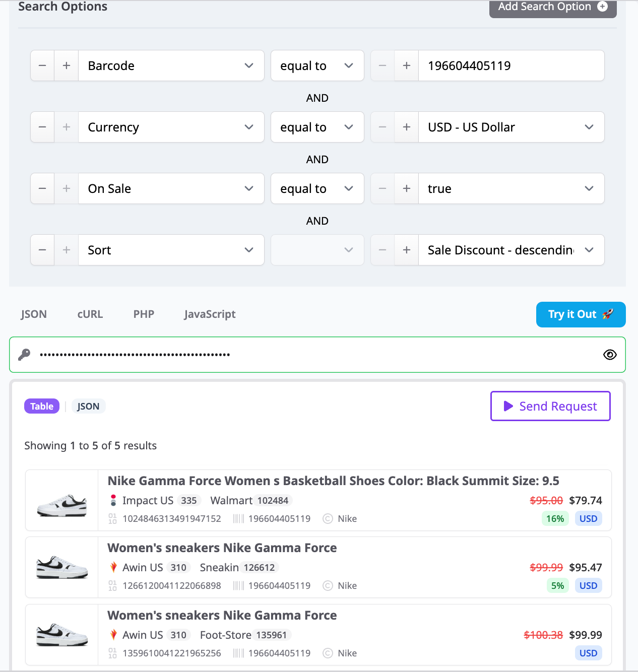Open the On Sale field dropdown

[171, 188]
